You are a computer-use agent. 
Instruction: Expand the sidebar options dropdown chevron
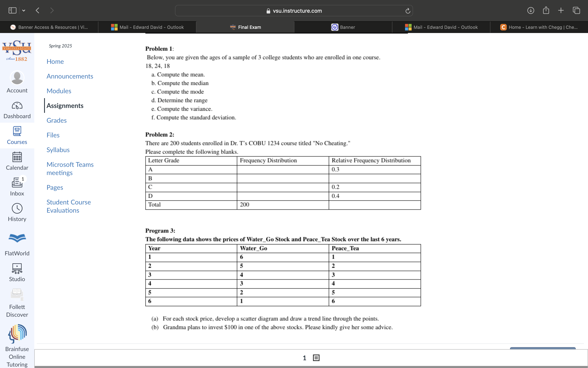click(23, 10)
